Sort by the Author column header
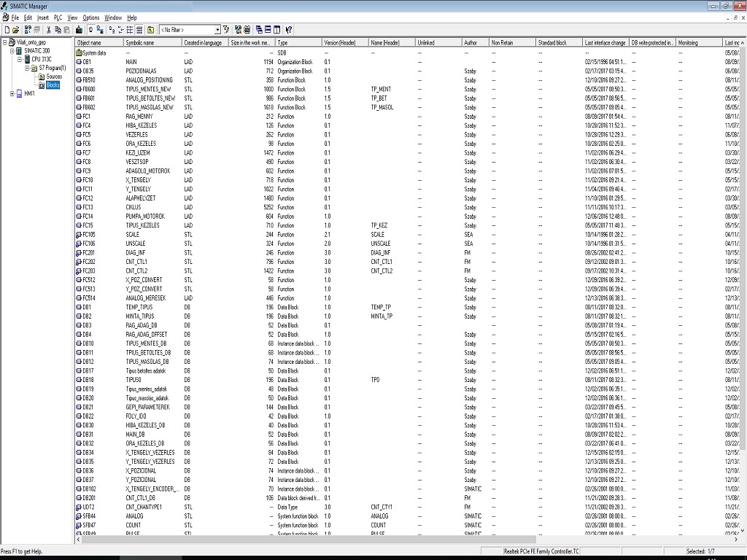 tap(476, 42)
